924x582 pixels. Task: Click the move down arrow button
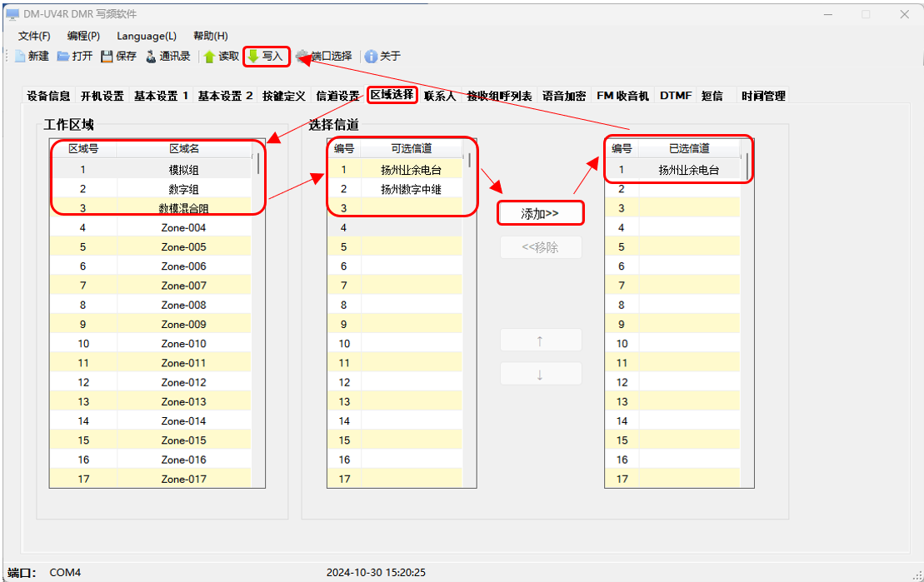[540, 374]
